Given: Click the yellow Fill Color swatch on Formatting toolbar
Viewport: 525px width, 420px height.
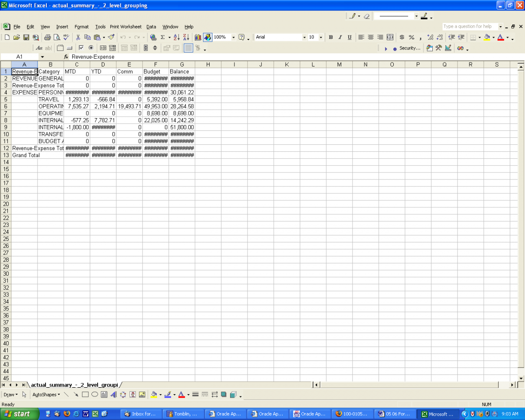Looking at the screenshot, I should (487, 38).
